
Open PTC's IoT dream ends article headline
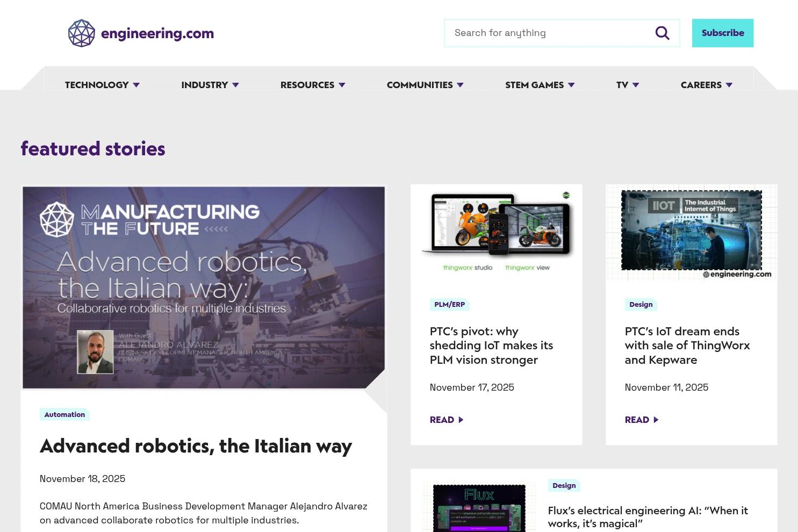point(687,346)
